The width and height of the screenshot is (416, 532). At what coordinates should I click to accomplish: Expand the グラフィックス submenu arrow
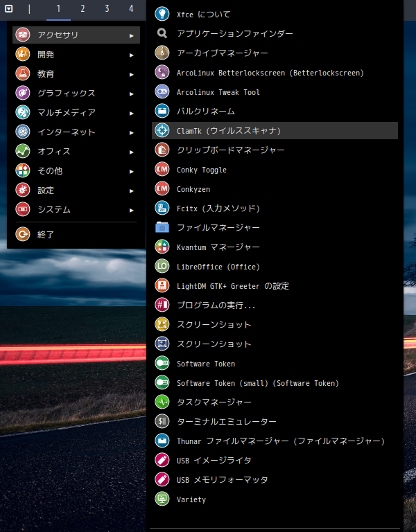132,94
